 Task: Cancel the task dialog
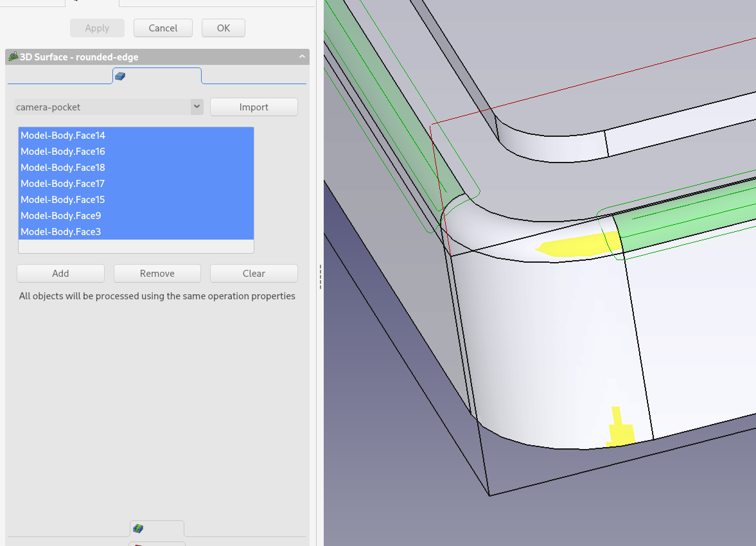(163, 28)
